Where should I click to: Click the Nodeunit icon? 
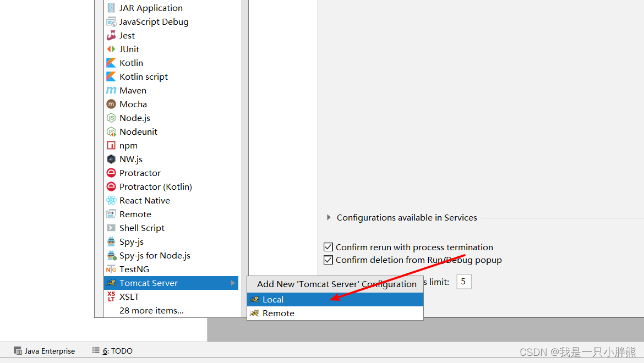tap(111, 131)
